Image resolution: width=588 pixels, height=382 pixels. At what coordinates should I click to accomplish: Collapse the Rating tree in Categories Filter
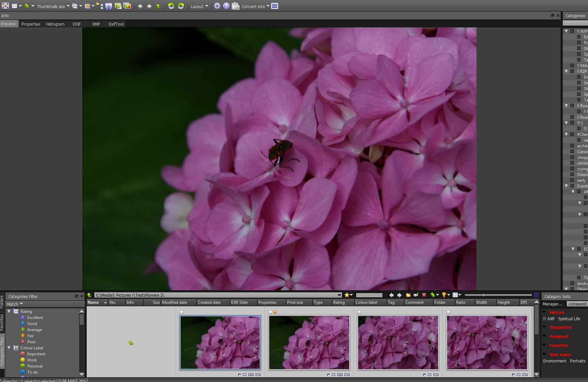click(x=9, y=312)
